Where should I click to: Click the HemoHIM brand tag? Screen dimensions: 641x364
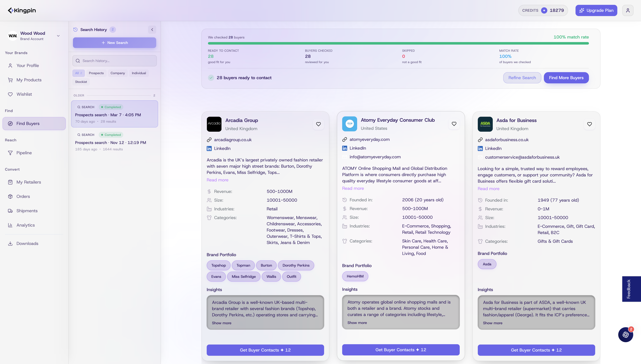click(x=355, y=276)
